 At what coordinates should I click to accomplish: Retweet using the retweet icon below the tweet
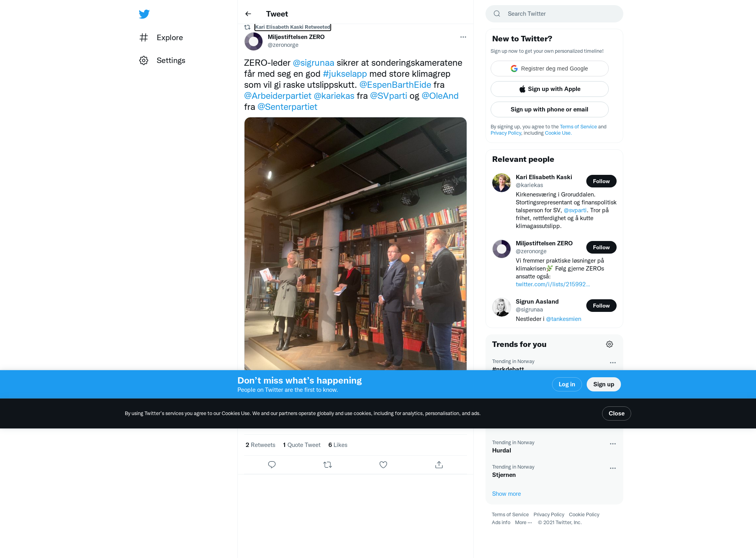click(x=328, y=465)
